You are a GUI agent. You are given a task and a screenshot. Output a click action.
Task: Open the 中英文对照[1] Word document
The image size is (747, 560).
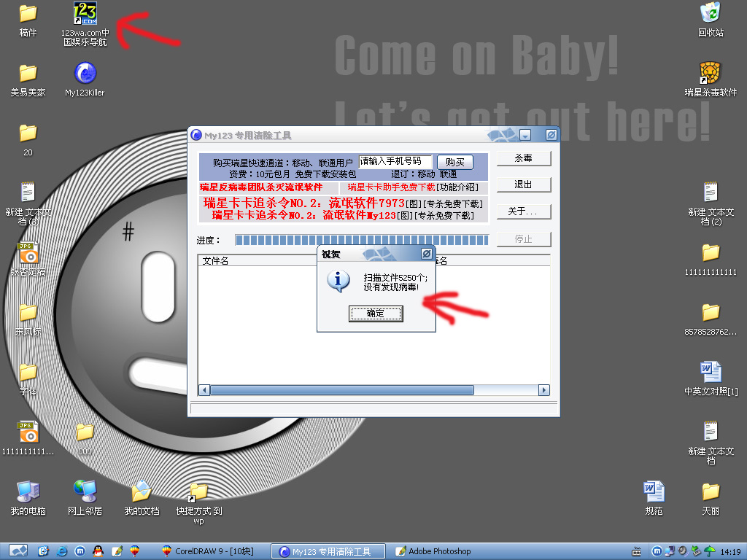point(711,378)
